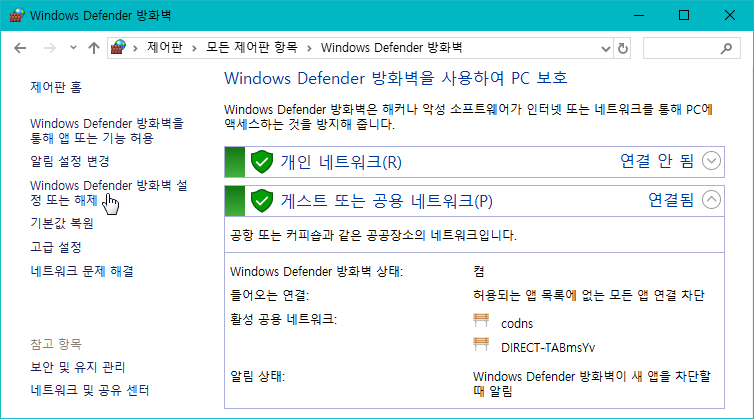Open the address bar history dropdown
Viewport: 754px width, 419px height.
[606, 48]
